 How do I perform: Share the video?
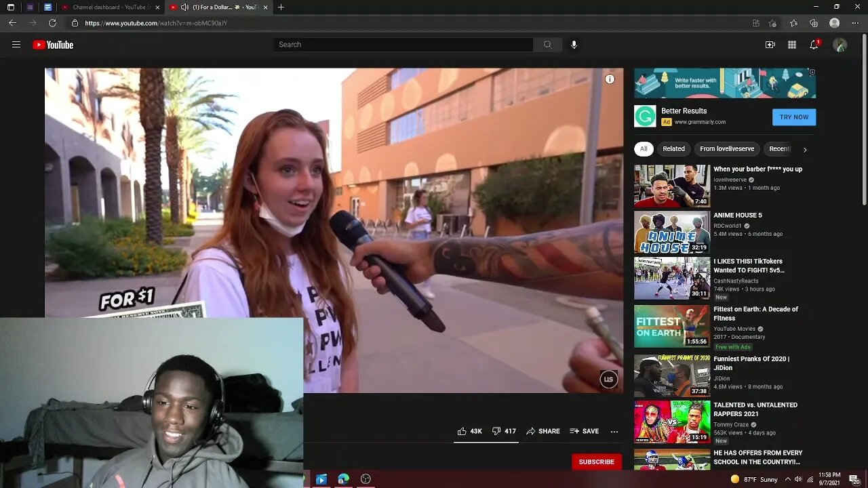(x=543, y=431)
